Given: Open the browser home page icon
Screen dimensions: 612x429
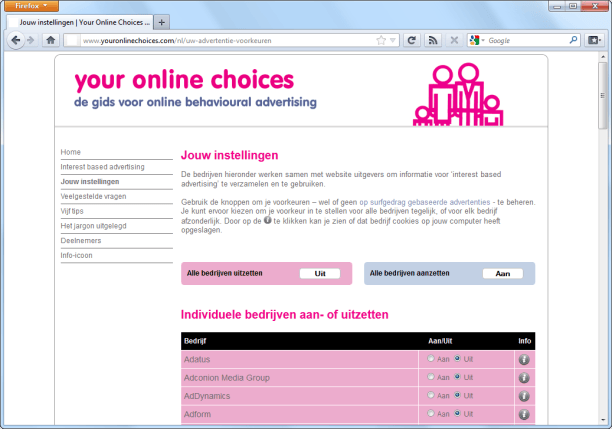Looking at the screenshot, I should click(51, 40).
